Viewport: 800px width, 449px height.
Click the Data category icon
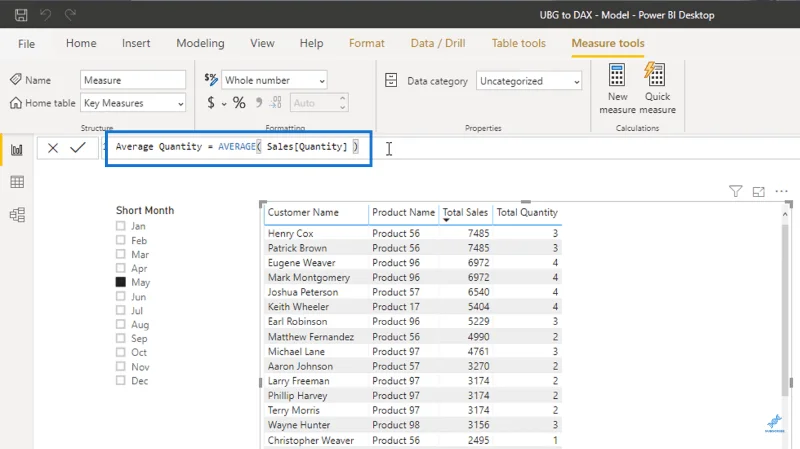[391, 81]
